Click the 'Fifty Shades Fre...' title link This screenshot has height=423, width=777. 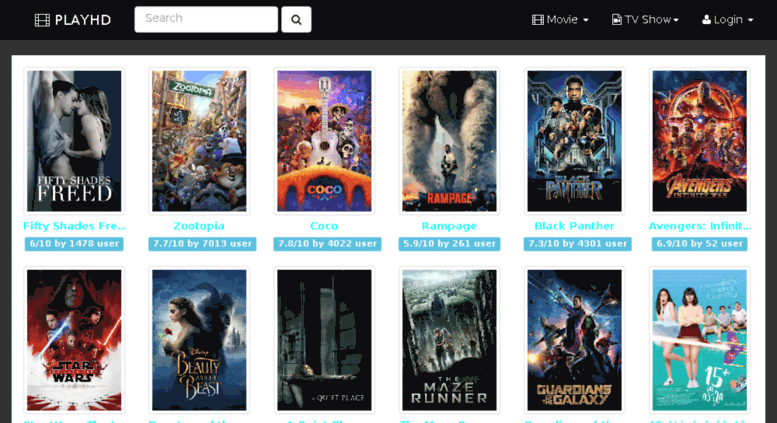pyautogui.click(x=74, y=226)
